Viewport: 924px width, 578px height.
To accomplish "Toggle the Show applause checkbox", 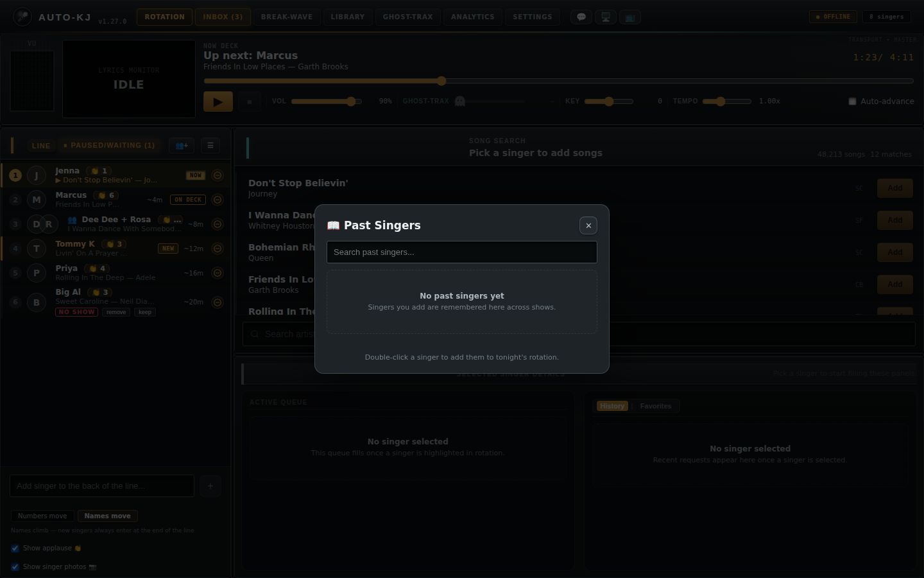I will tap(15, 548).
